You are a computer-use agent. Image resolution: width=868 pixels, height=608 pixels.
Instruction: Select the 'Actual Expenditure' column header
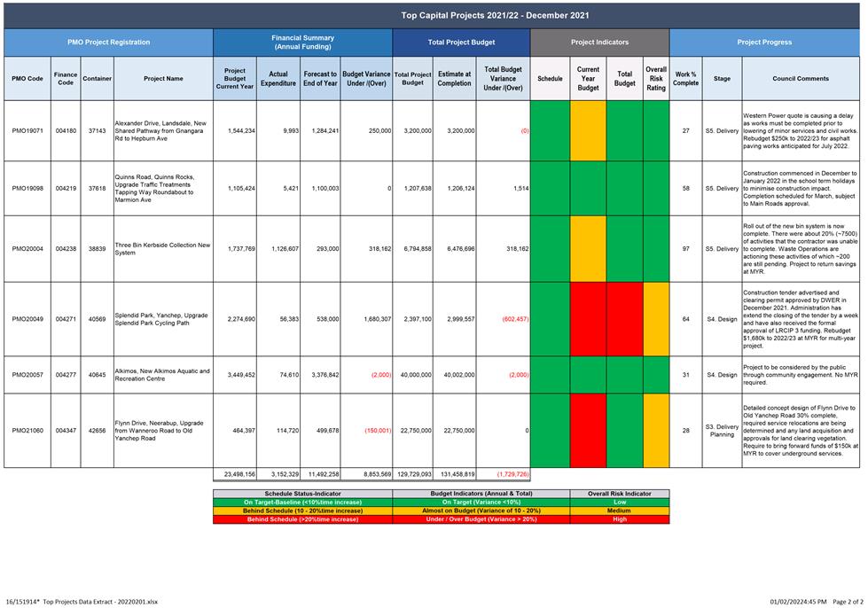coord(278,79)
